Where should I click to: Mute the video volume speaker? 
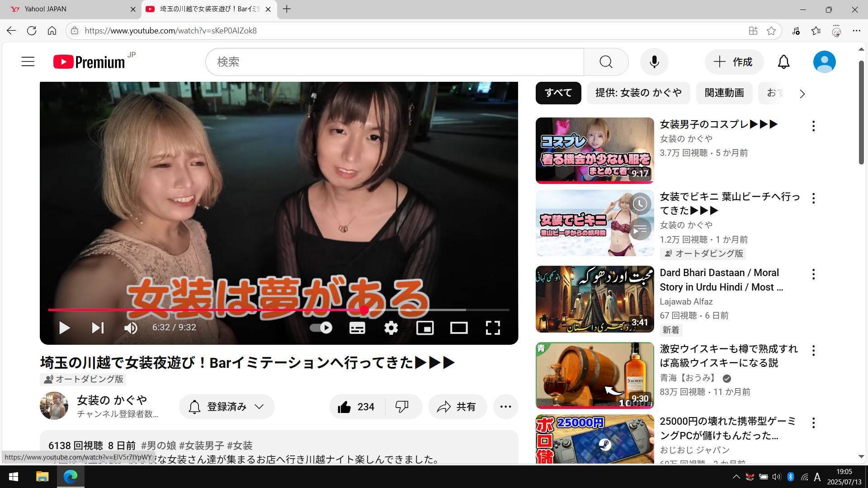[131, 328]
